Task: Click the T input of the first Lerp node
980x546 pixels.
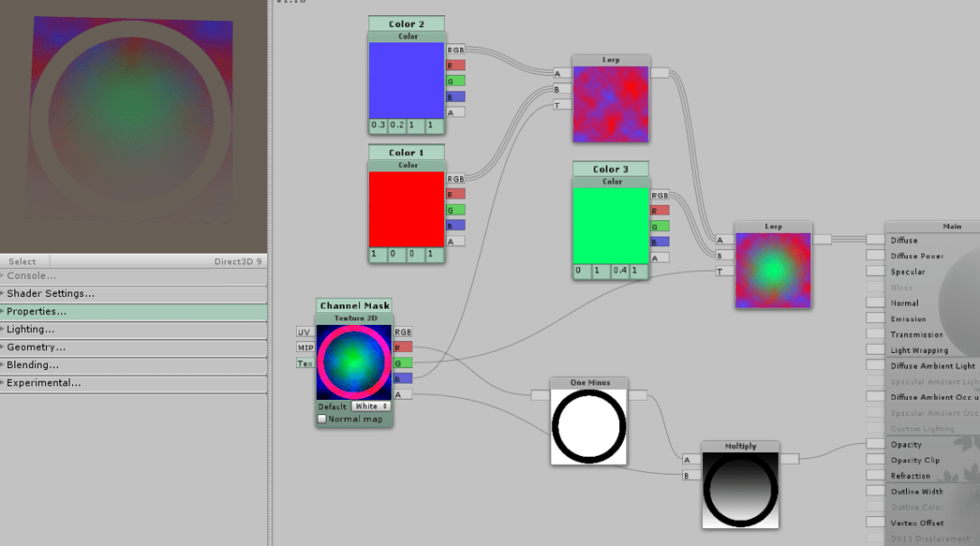Action: coord(558,105)
